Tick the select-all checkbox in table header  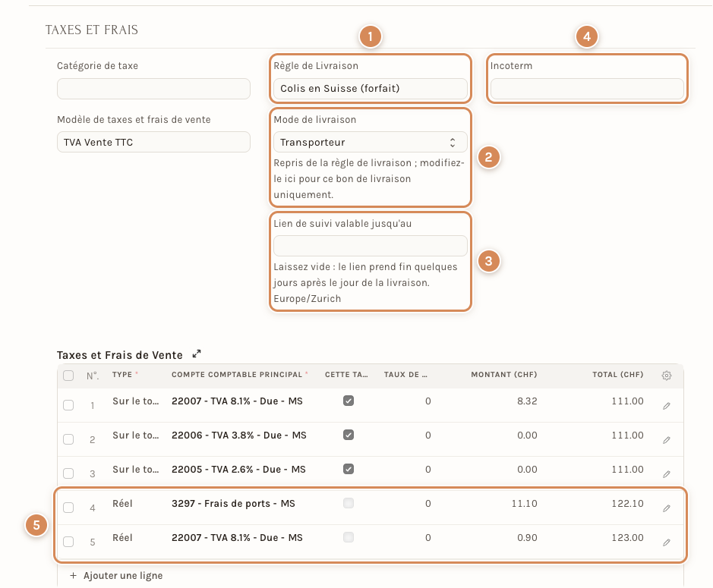pyautogui.click(x=68, y=376)
